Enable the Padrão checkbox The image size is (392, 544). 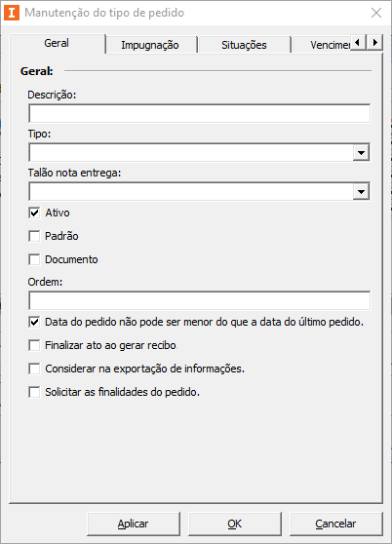pos(34,236)
